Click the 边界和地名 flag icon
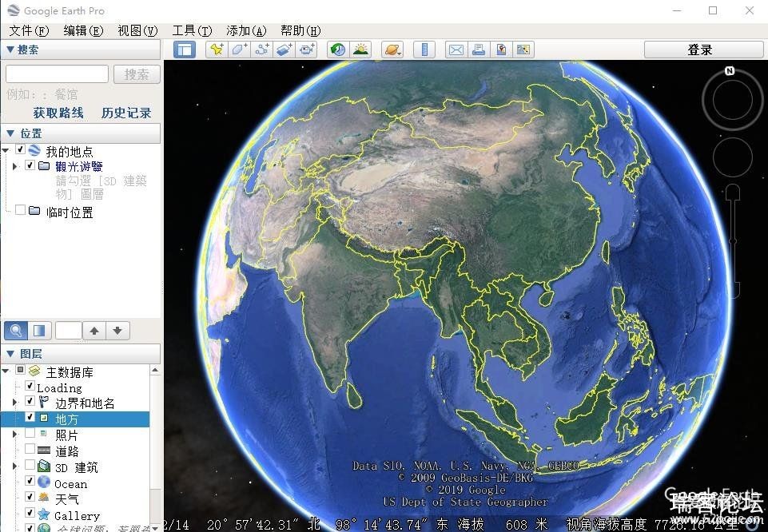Viewport: 768px width, 532px height. coord(44,403)
